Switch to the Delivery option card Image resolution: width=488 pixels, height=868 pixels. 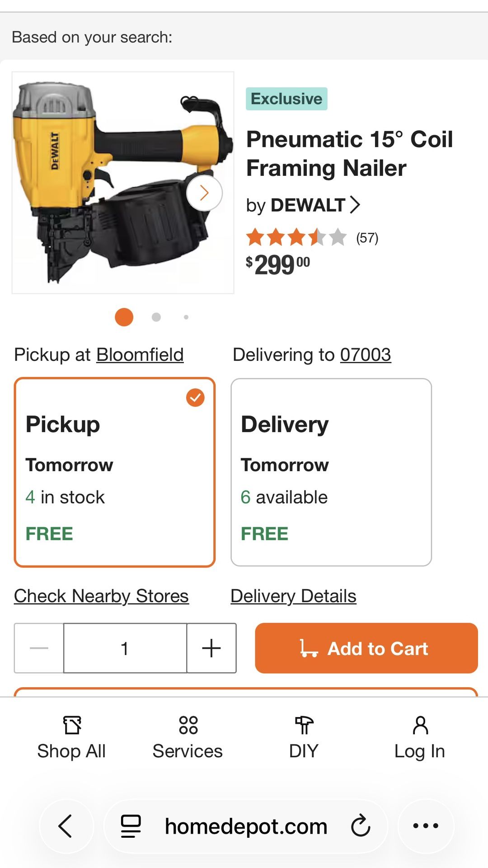[x=331, y=470]
